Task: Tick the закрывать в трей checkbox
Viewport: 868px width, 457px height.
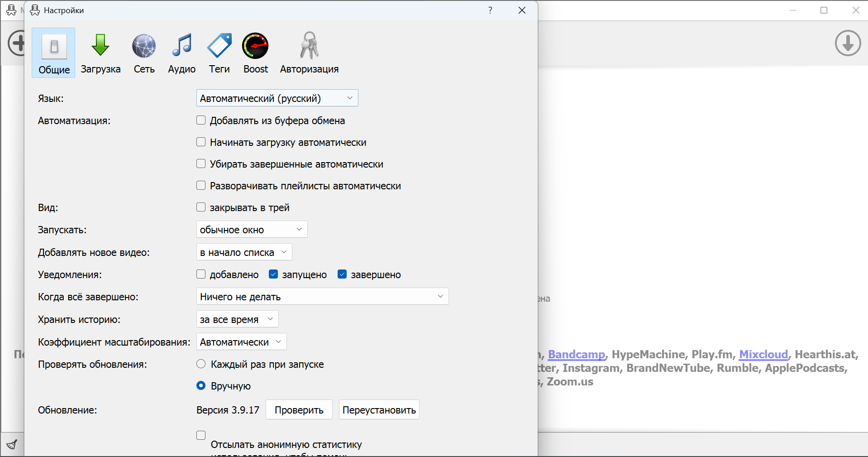Action: pos(201,207)
